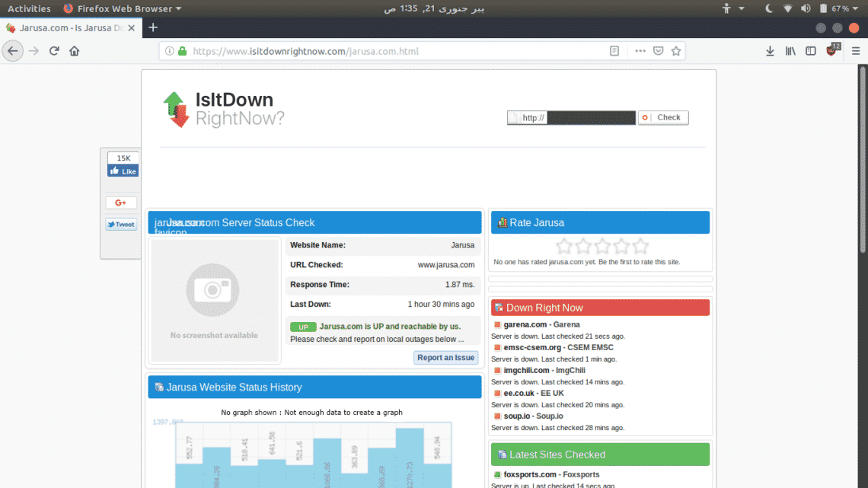Toggle reader view icon in address bar
Viewport: 868px width, 488px height.
point(614,51)
